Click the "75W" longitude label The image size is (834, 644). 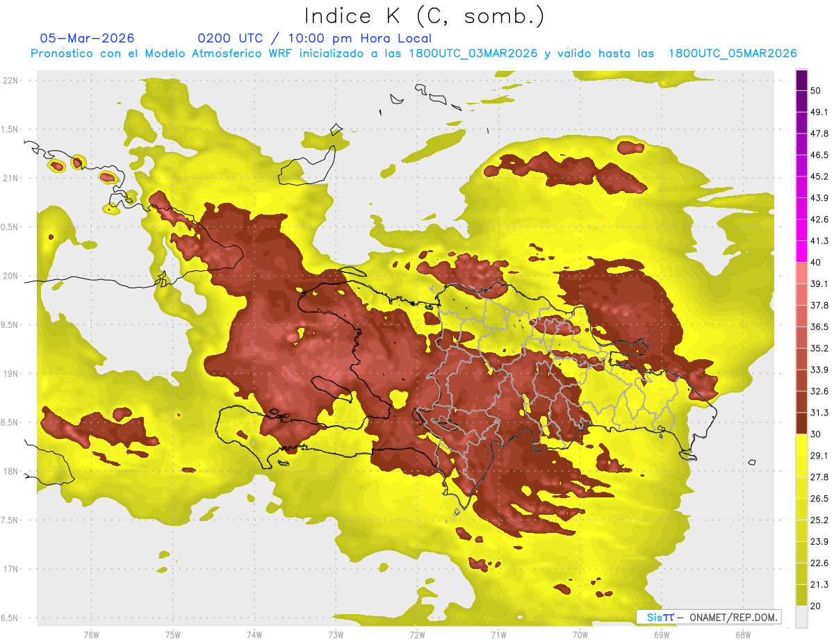[x=173, y=634]
